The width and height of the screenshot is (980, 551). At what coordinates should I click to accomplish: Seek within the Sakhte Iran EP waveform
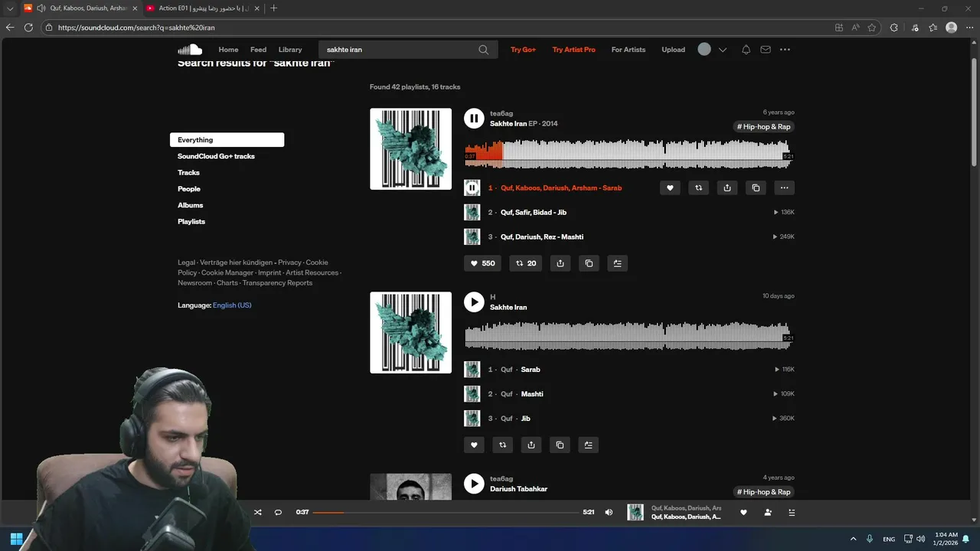tap(629, 152)
